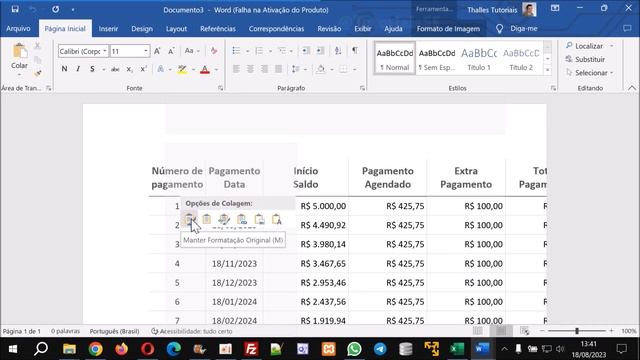640x360 pixels.
Task: Toggle subscript formatting
Action: coord(129,69)
